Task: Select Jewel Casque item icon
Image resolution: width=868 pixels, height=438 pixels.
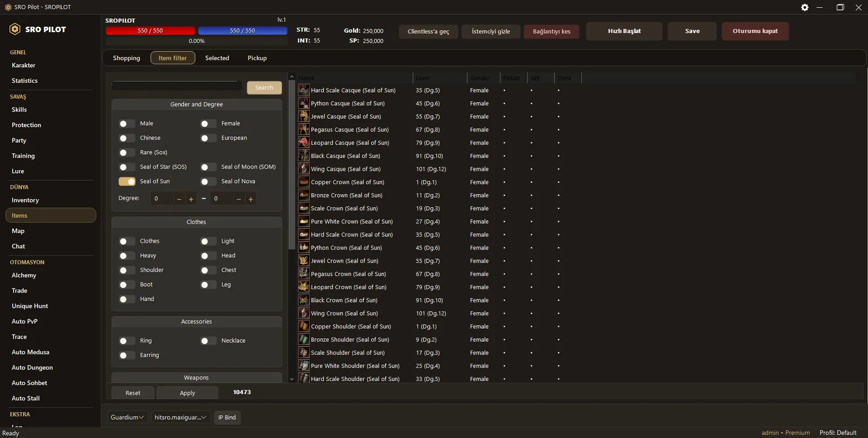Action: [x=304, y=116]
